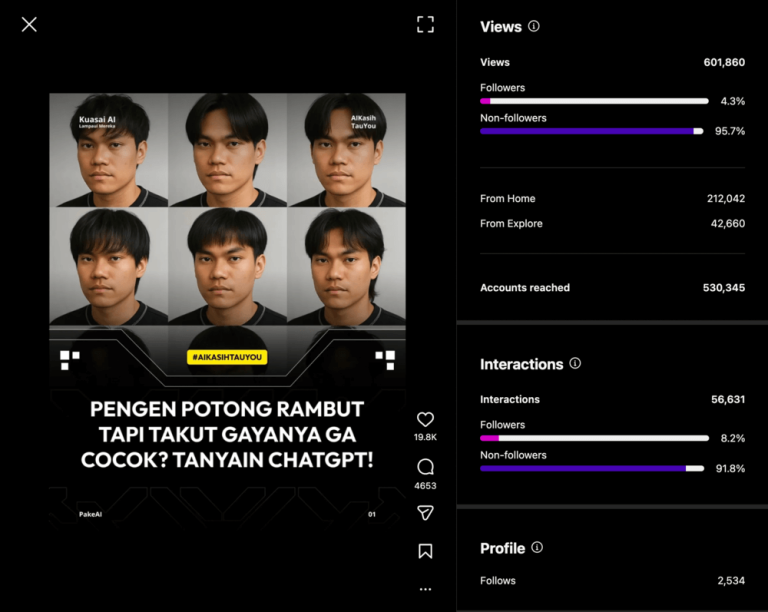Share post with paper plane icon

[425, 513]
